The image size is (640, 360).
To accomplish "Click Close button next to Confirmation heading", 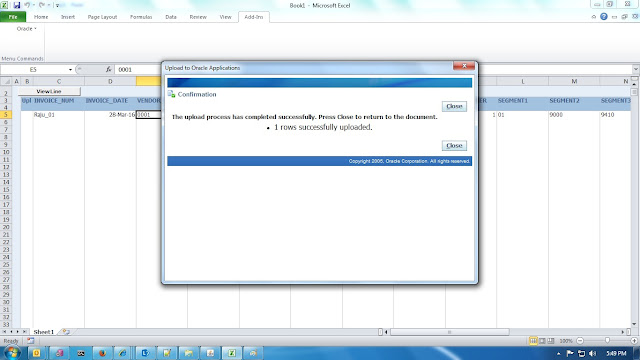I will pyautogui.click(x=454, y=106).
